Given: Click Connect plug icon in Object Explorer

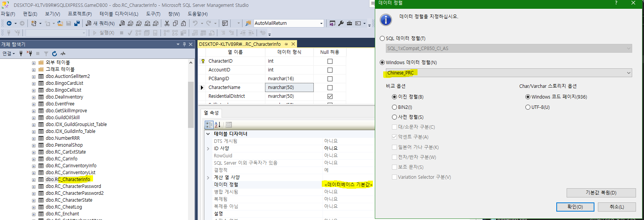Looking at the screenshot, I should pos(21,53).
